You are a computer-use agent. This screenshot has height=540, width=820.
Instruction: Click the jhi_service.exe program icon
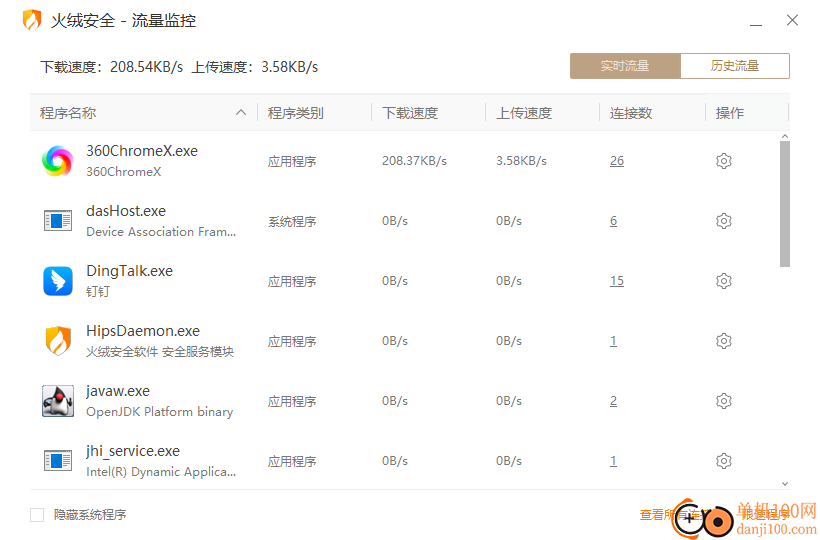point(58,461)
